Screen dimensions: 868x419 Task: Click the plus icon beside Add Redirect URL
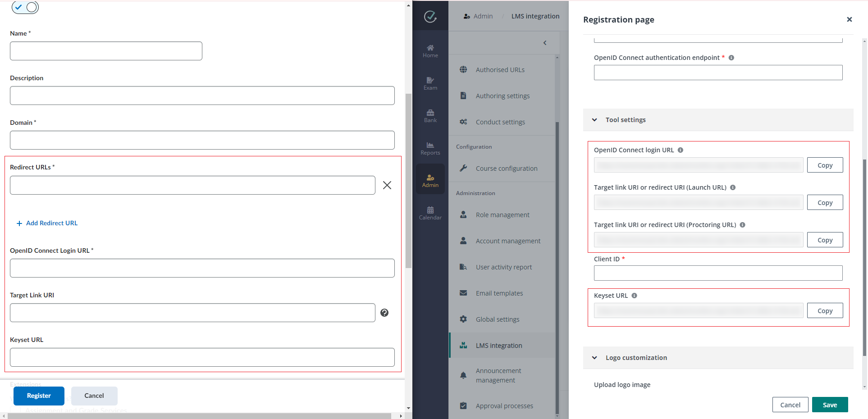tap(19, 223)
